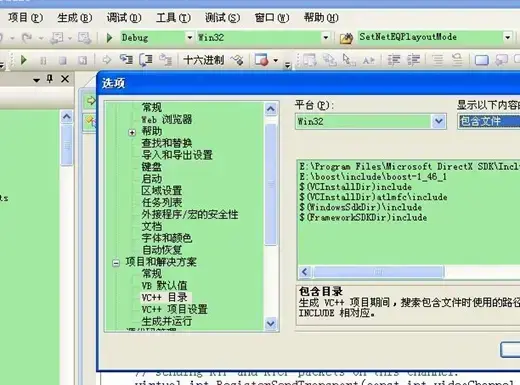Viewport: 520px width, 385px height.
Task: Click the Step Out icon
Action: [x=165, y=60]
